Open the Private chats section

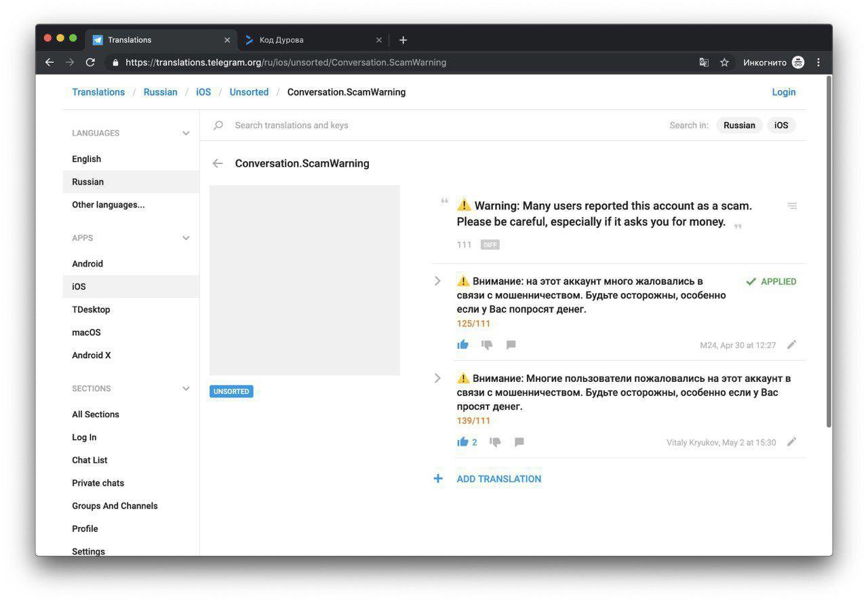(131, 483)
